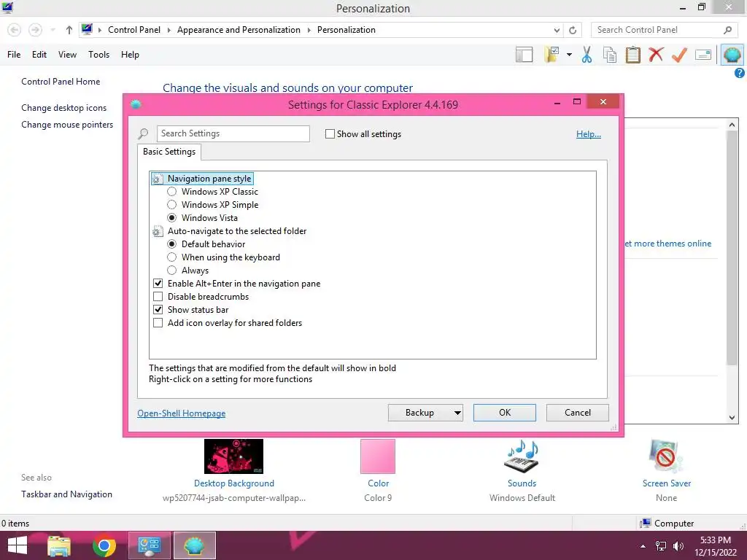Toggle Enable Alt+Enter in the navigation pane
This screenshot has width=747, height=560.
[158, 284]
